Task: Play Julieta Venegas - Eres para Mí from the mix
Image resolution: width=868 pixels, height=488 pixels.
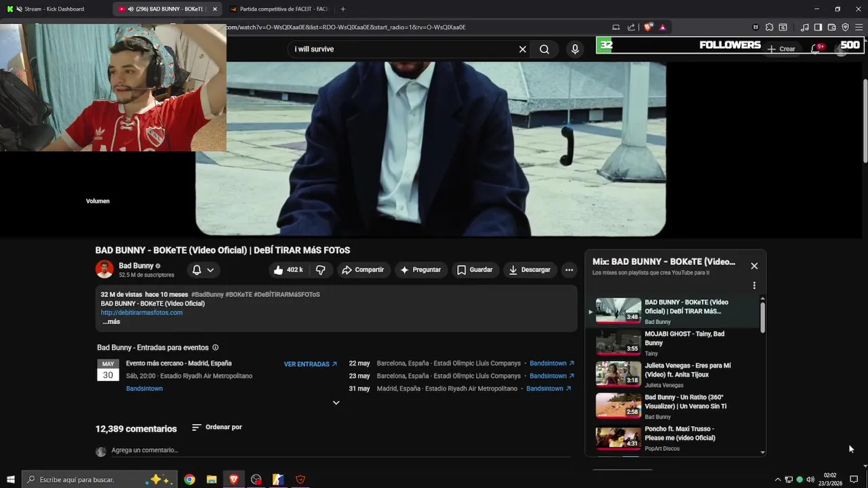Action: coord(674,375)
